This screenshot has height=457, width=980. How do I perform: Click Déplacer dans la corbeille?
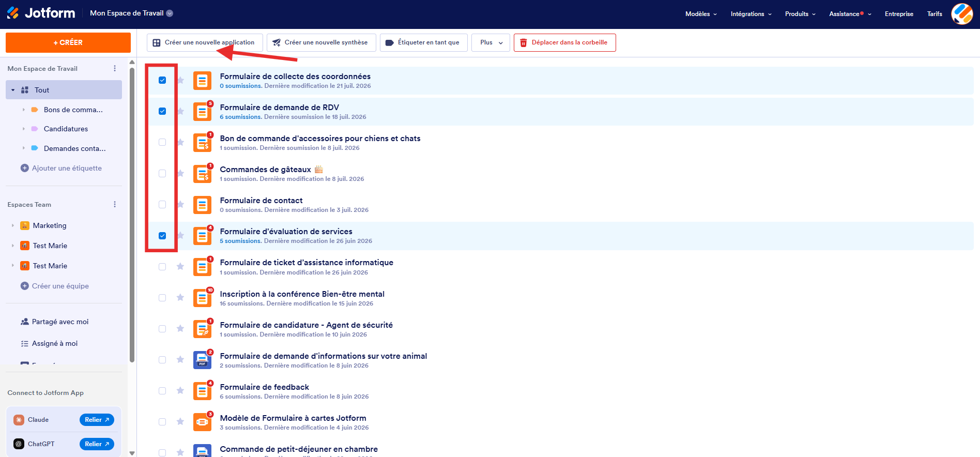click(564, 42)
